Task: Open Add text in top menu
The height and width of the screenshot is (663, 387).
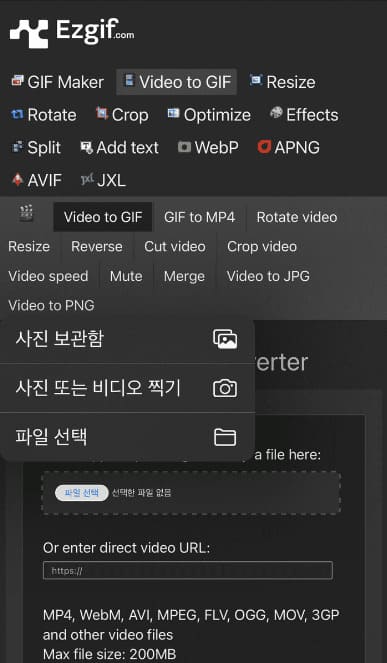Action: (120, 148)
